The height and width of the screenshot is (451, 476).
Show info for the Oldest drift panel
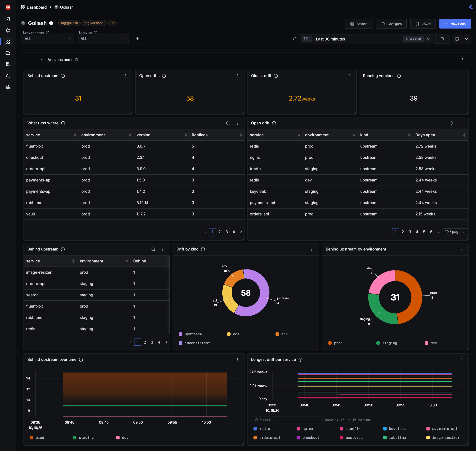click(x=276, y=76)
